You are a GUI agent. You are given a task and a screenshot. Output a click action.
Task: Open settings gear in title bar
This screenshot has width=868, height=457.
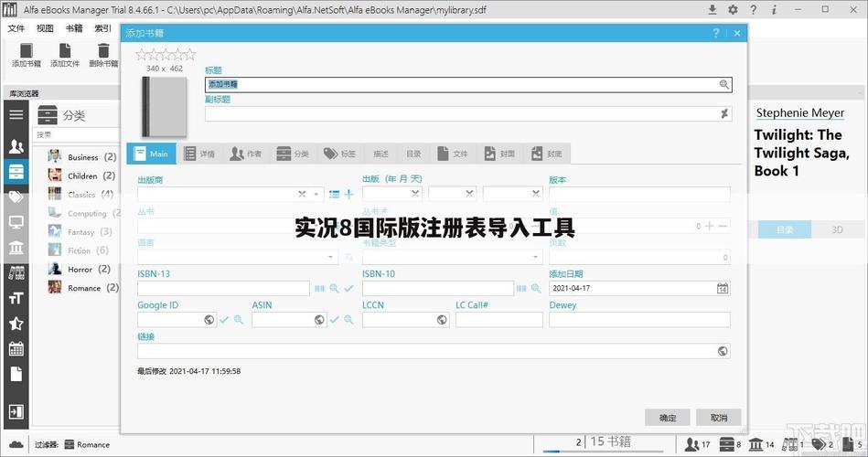click(x=733, y=9)
